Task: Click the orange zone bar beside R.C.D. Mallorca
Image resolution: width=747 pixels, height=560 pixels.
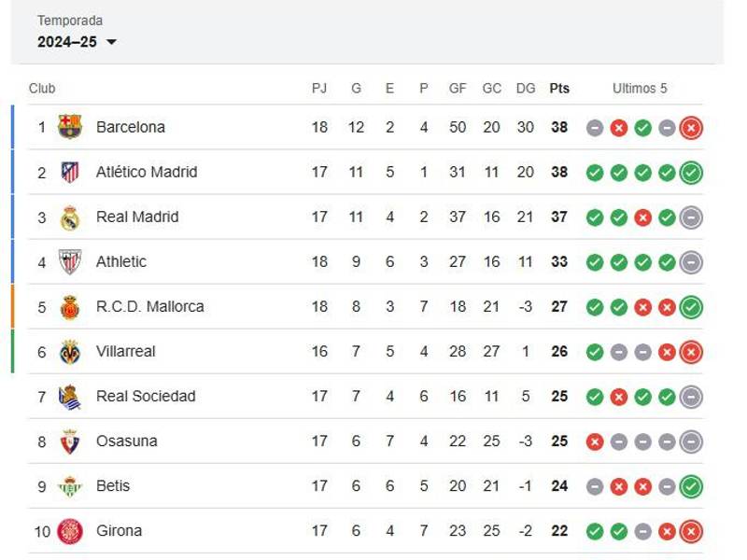Action: [x=11, y=306]
